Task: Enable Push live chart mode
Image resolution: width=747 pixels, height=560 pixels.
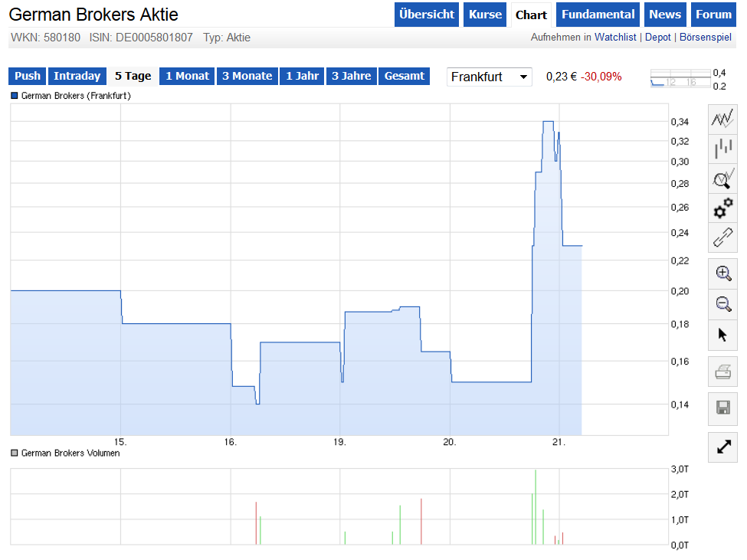Action: [27, 76]
